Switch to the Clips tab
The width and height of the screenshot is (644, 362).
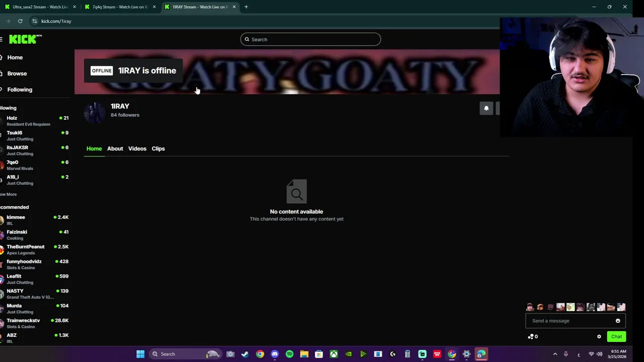click(158, 148)
